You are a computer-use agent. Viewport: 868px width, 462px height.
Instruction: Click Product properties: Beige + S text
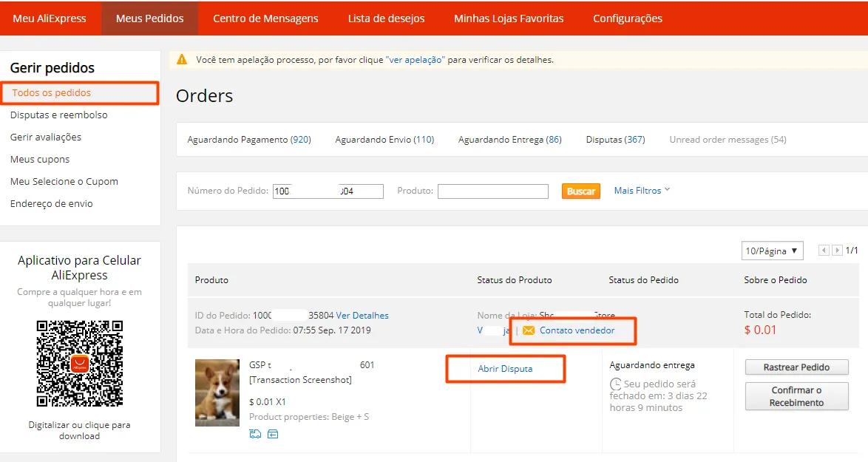(x=309, y=417)
